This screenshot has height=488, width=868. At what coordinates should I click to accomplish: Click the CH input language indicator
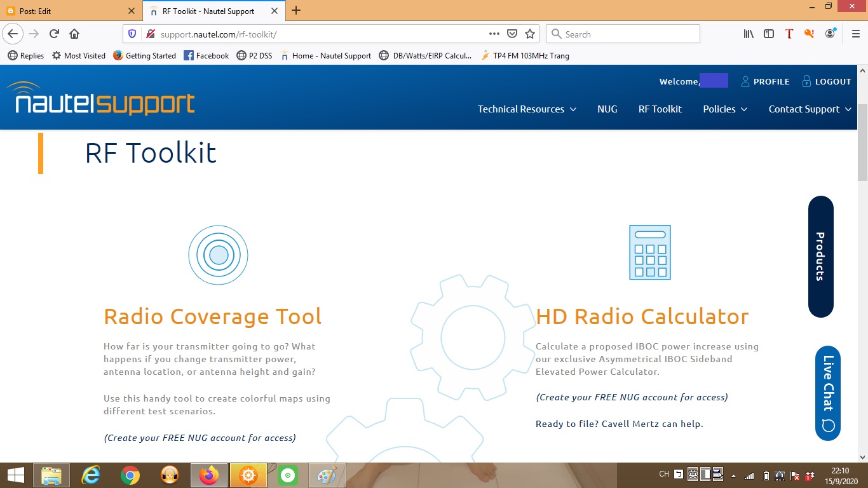pyautogui.click(x=664, y=475)
